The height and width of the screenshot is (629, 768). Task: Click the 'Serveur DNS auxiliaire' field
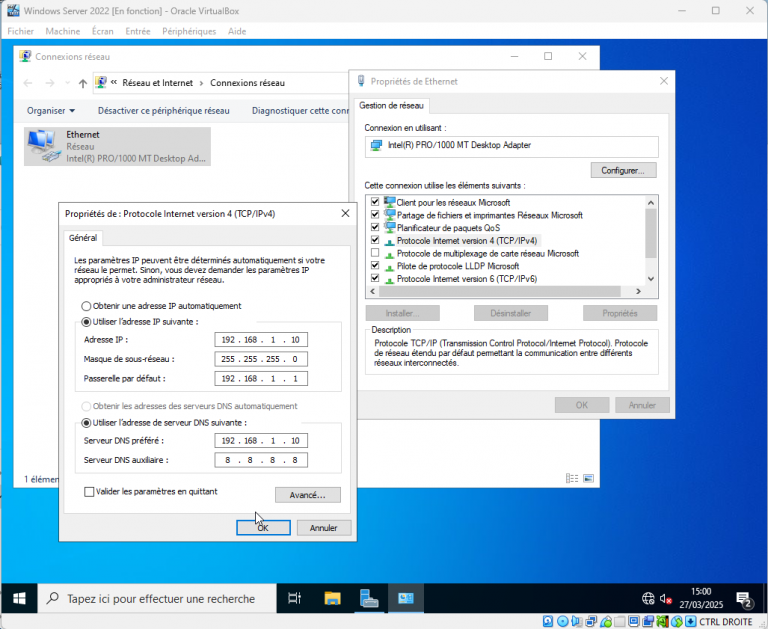[x=260, y=460]
